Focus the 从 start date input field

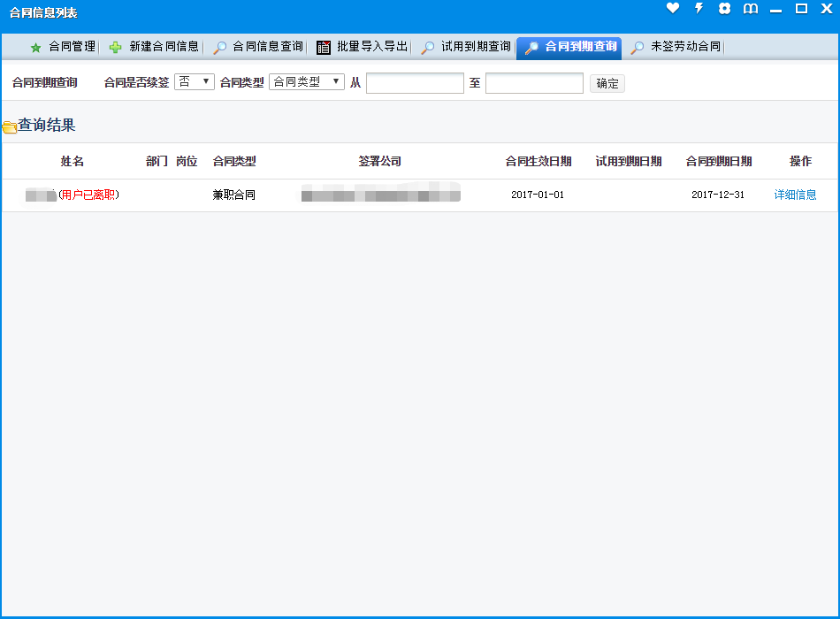[415, 83]
